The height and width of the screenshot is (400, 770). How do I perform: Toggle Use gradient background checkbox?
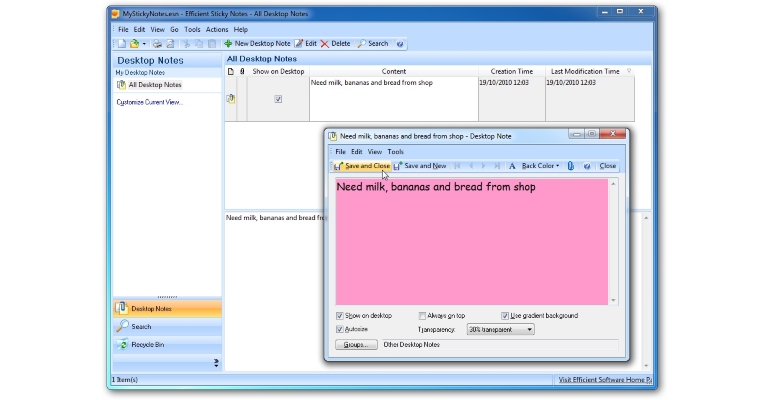pyautogui.click(x=505, y=316)
